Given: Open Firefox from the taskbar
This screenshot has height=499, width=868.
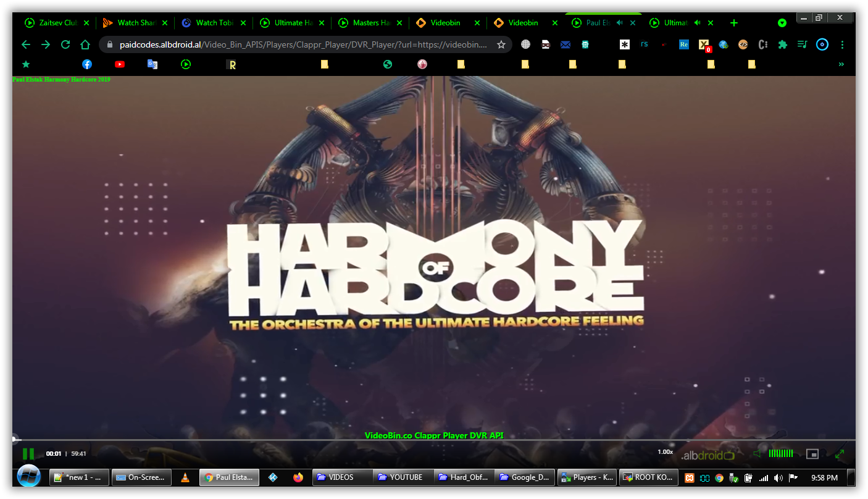Looking at the screenshot, I should click(x=298, y=477).
